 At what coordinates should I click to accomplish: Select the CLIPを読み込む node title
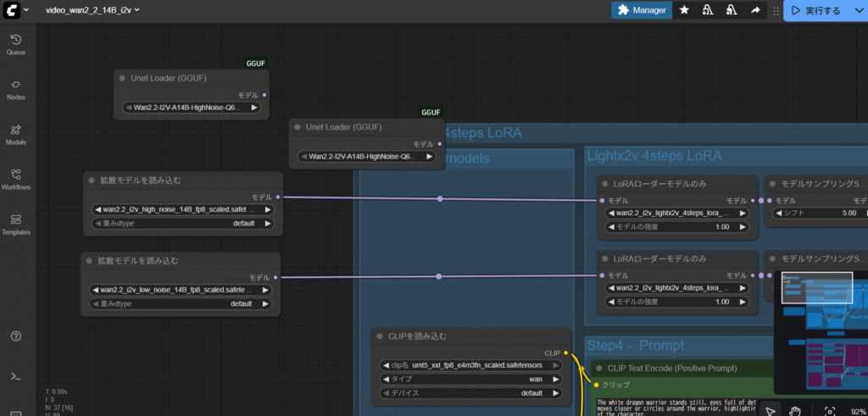416,336
